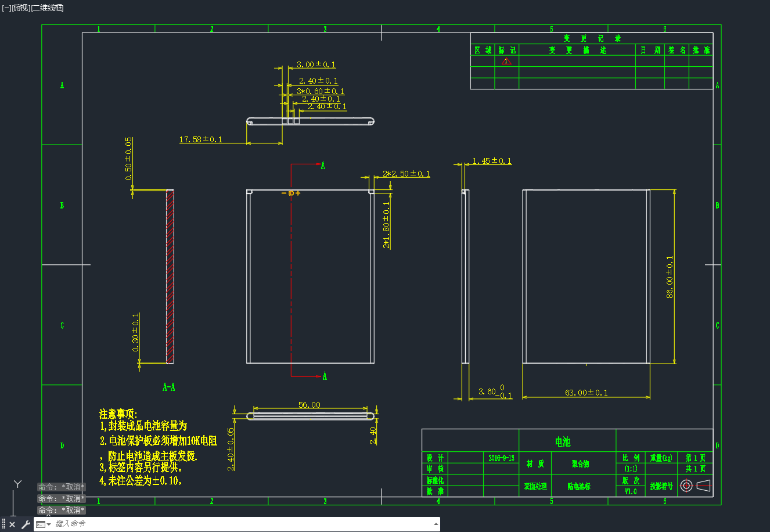Select the A-A section label
This screenshot has width=770, height=532.
coord(168,387)
